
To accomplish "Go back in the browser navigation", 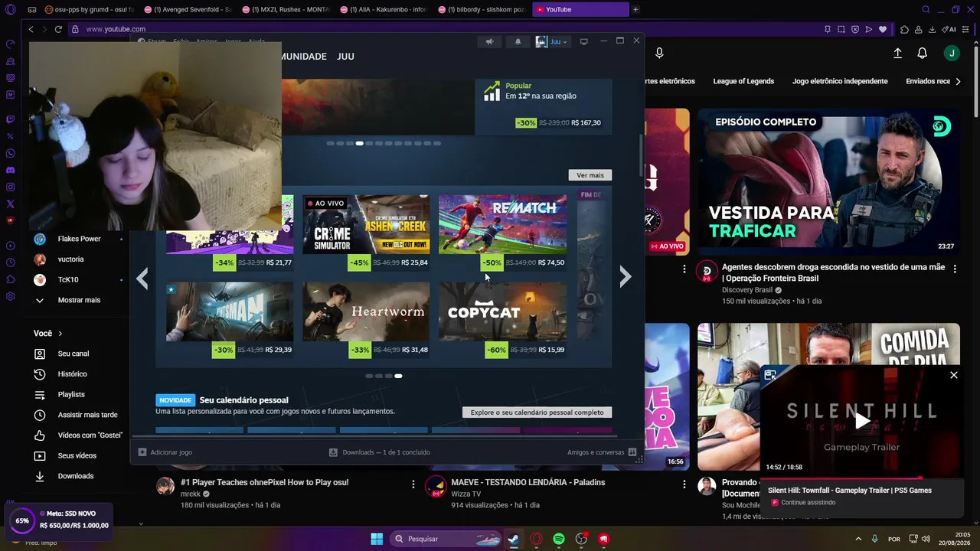I will pos(31,29).
